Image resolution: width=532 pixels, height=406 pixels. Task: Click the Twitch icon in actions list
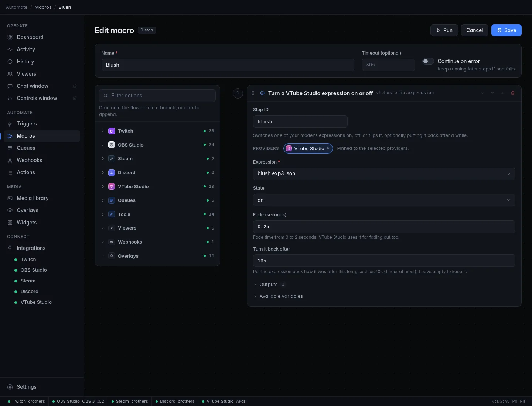click(112, 131)
